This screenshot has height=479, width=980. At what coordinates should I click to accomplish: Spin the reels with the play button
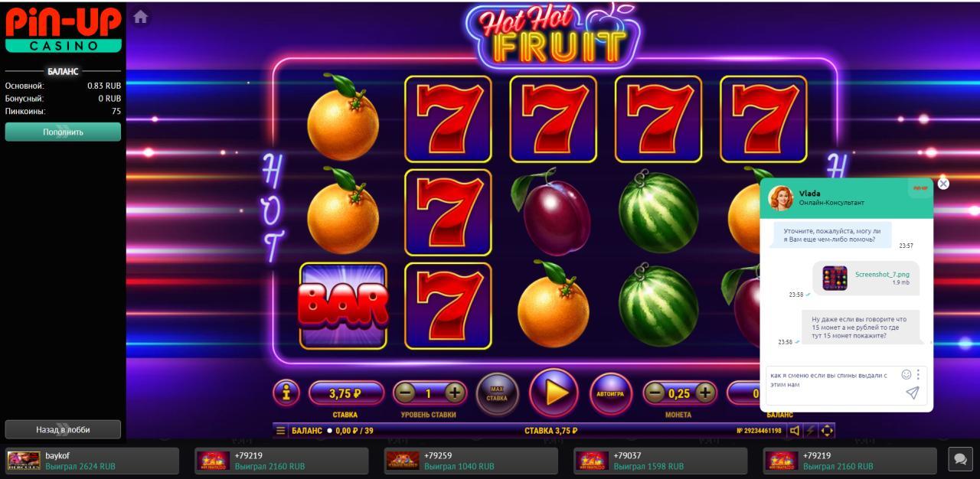point(554,393)
